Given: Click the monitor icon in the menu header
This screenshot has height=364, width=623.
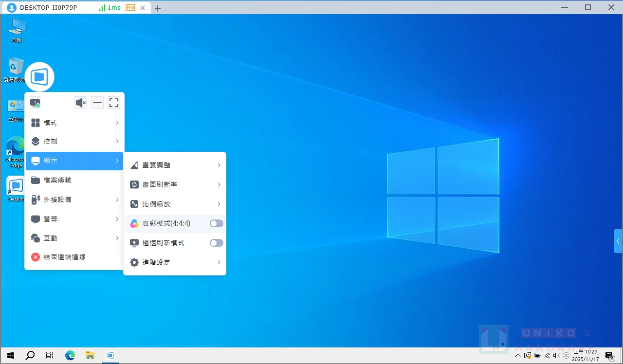Looking at the screenshot, I should [x=35, y=102].
